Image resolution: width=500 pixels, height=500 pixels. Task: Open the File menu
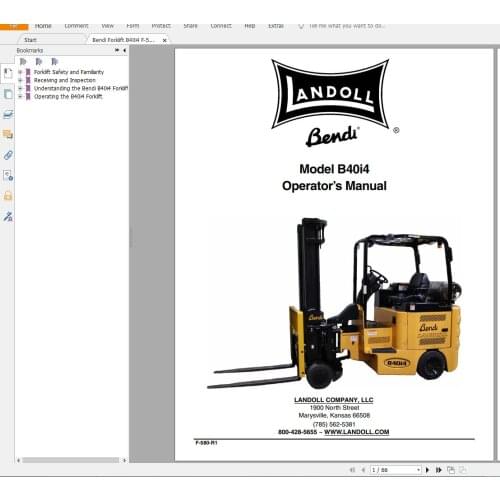14,27
